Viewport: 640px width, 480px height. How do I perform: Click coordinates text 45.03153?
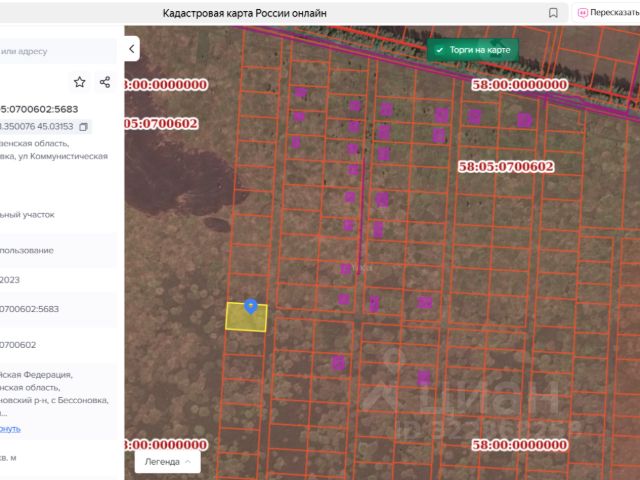(55, 127)
